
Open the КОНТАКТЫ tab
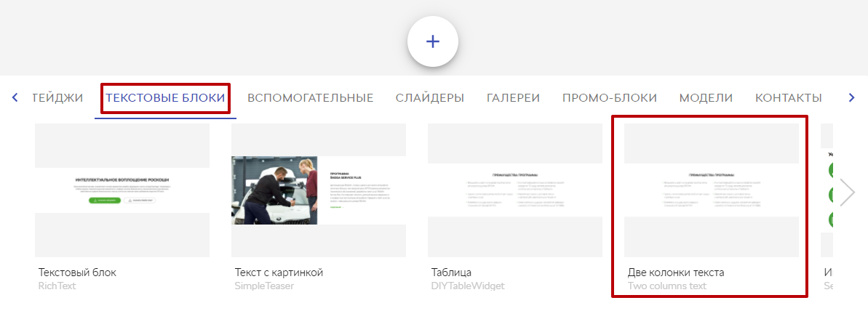[x=788, y=98]
